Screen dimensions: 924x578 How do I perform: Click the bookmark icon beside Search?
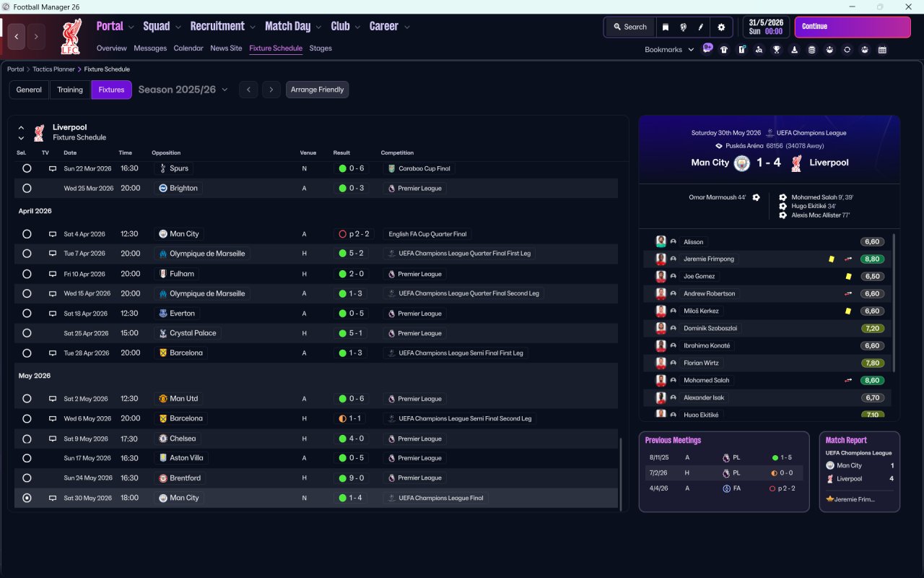click(666, 27)
